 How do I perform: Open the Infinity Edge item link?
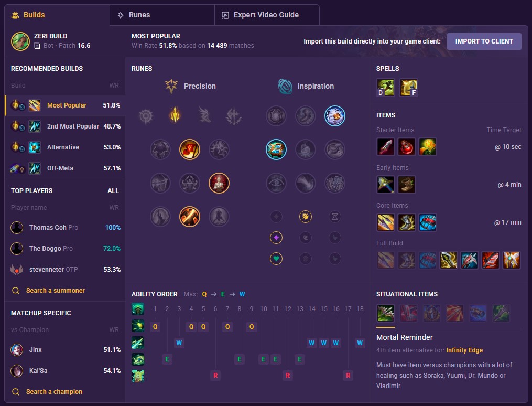(464, 350)
